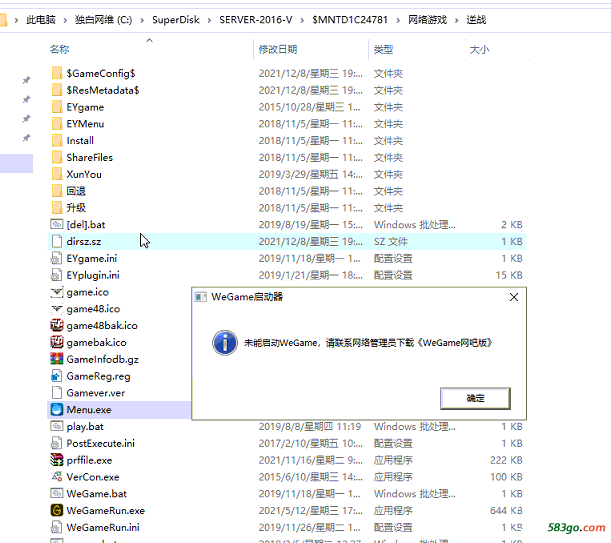Click the EYgame folder icon
The image size is (611, 543).
coord(57,107)
